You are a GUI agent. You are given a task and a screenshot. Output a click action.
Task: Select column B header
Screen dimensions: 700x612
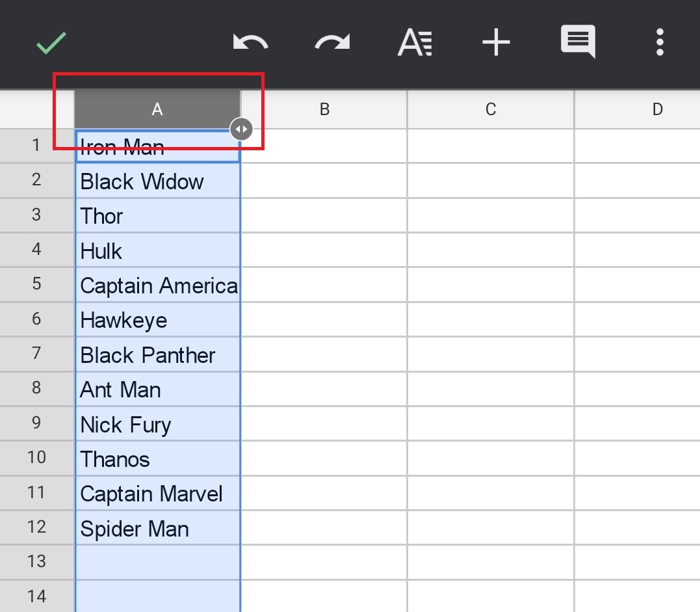[x=324, y=109]
